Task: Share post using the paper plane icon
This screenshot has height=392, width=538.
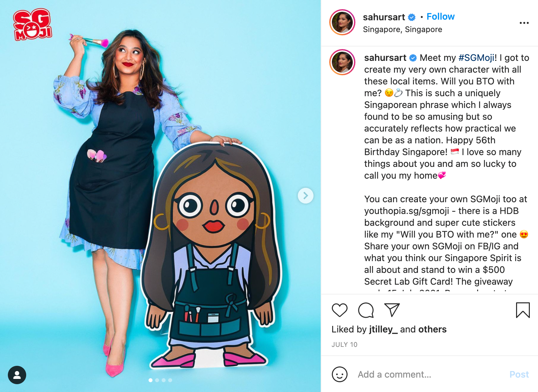Action: point(392,310)
